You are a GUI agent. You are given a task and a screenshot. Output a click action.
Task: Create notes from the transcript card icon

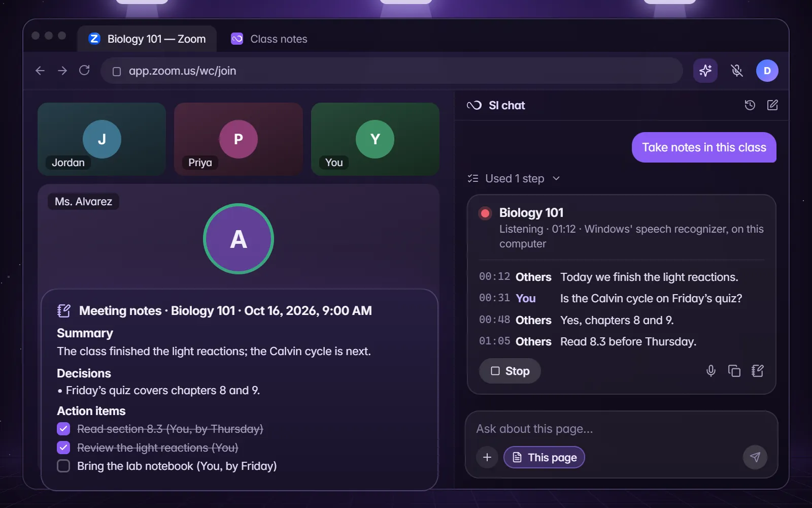[x=758, y=371]
